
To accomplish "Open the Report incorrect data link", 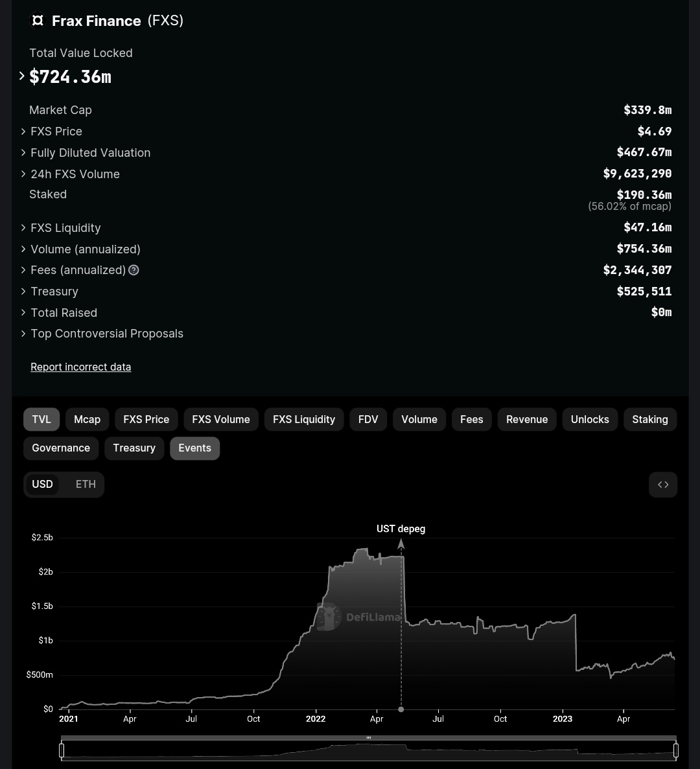I will [80, 367].
